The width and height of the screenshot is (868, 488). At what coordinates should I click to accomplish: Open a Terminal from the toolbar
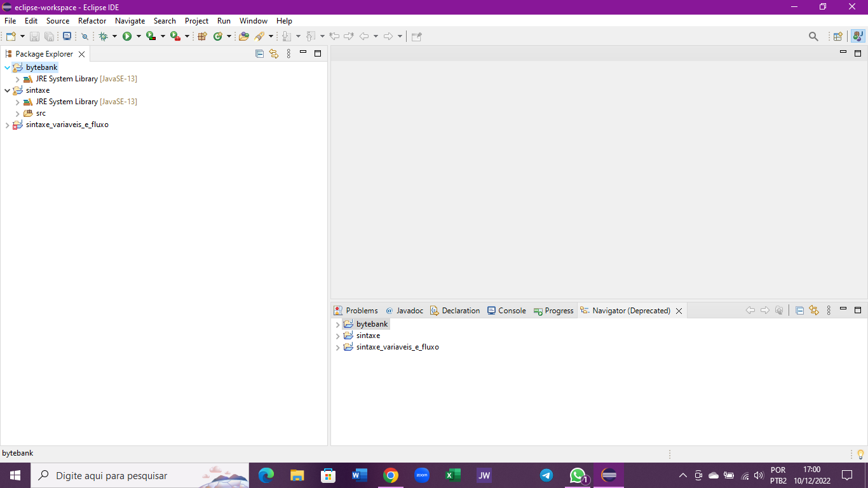[x=67, y=36]
